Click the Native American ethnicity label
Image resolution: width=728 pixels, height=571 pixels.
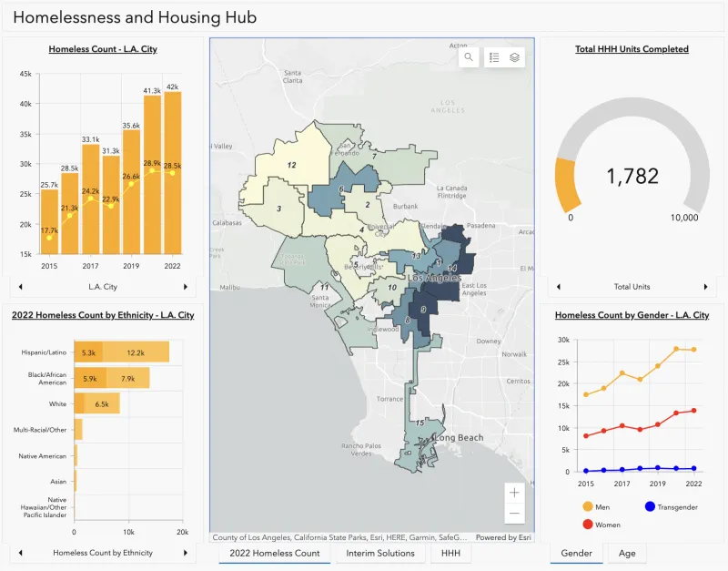coord(42,456)
